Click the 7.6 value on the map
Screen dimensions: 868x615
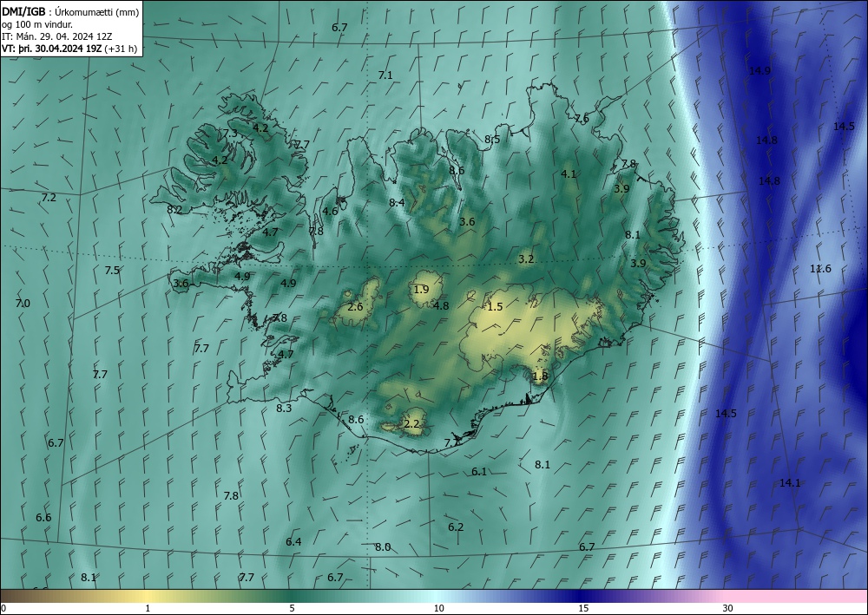[582, 118]
